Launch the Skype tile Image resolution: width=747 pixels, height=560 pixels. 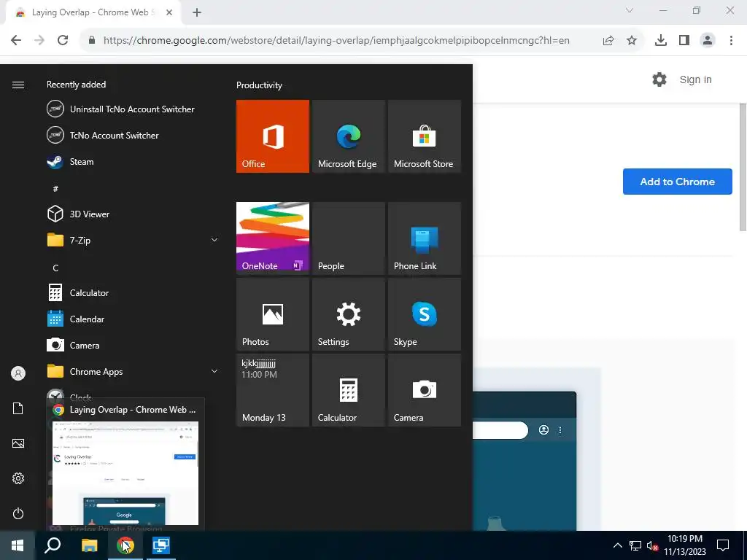pos(425,314)
